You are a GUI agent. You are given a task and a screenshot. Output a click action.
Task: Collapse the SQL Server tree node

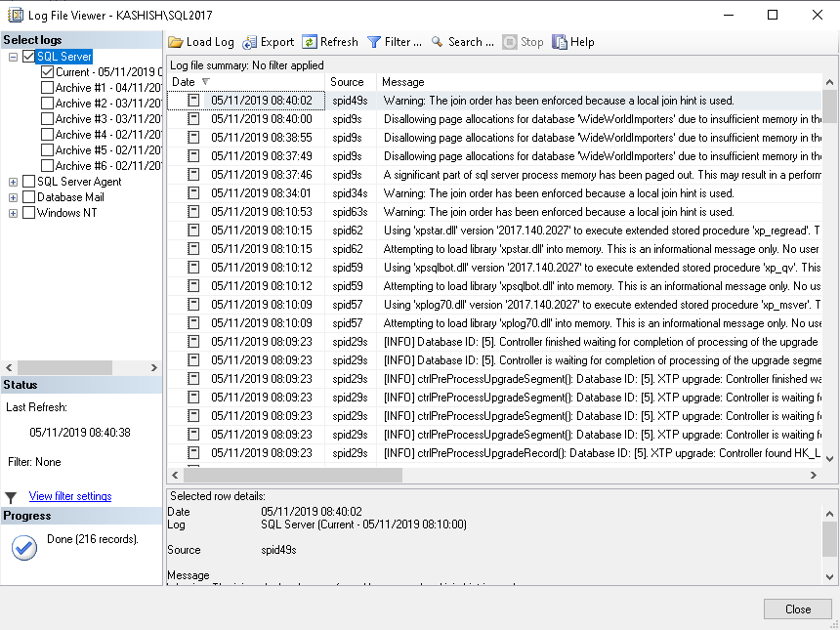coord(14,57)
